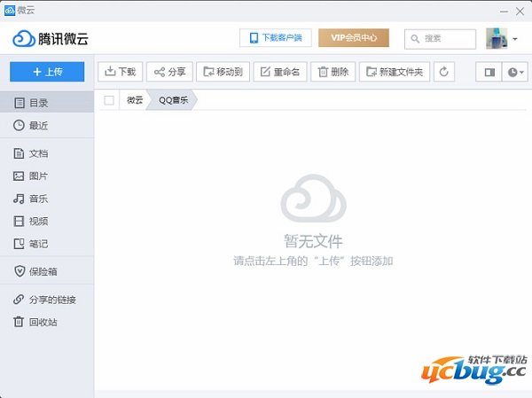Open the VIP会员中心 button
Screen dimensions: 532x398
354,37
